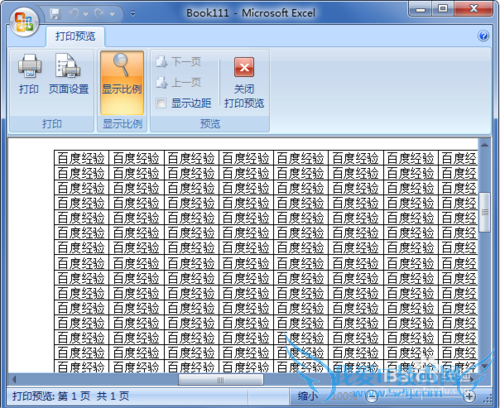Click the vertical scrollbar up arrow
This screenshot has height=408, width=500.
coord(484,145)
